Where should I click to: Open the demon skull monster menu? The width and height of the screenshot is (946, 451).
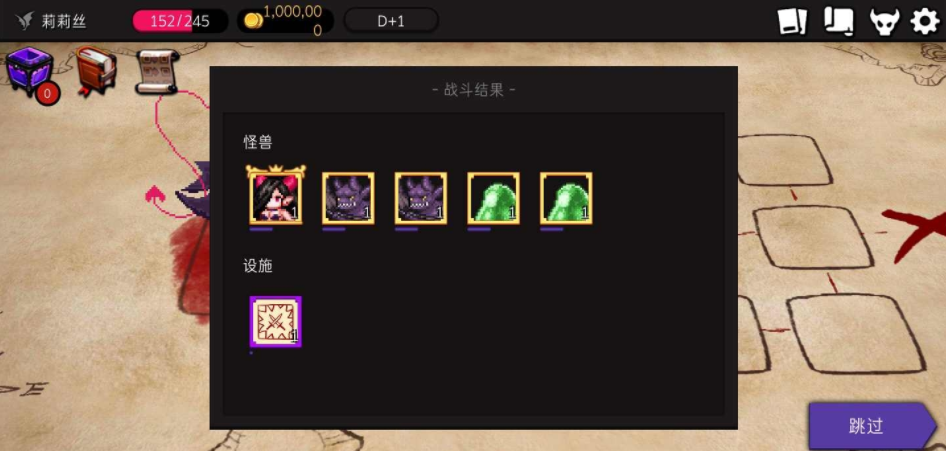[x=884, y=22]
